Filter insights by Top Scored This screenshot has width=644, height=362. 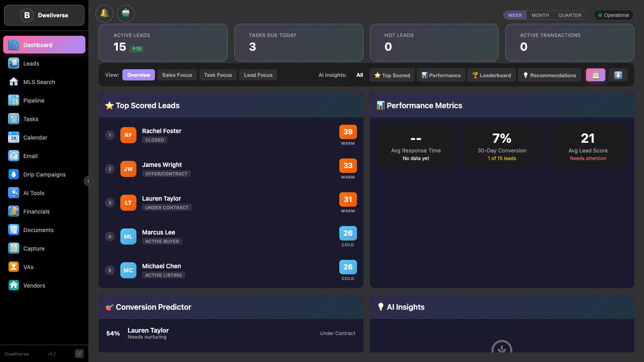click(392, 75)
